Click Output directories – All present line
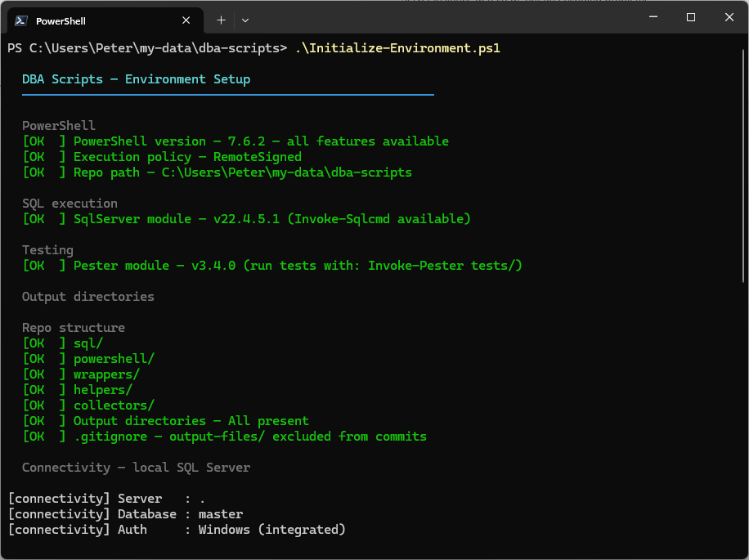This screenshot has height=560, width=749. coord(166,421)
